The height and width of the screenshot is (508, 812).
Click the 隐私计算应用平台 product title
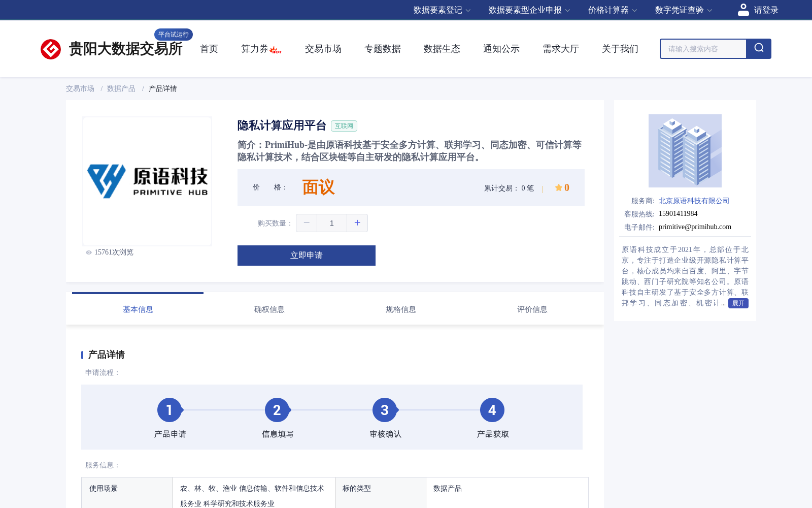[x=282, y=125]
